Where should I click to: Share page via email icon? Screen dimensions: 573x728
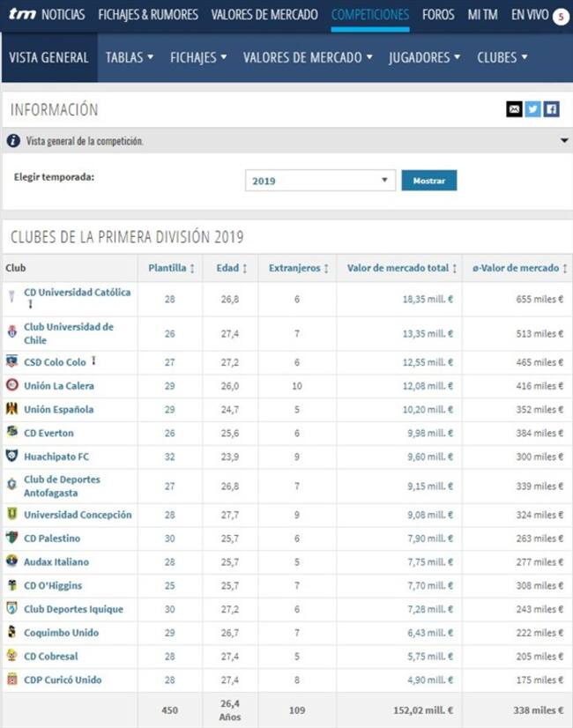tap(514, 109)
